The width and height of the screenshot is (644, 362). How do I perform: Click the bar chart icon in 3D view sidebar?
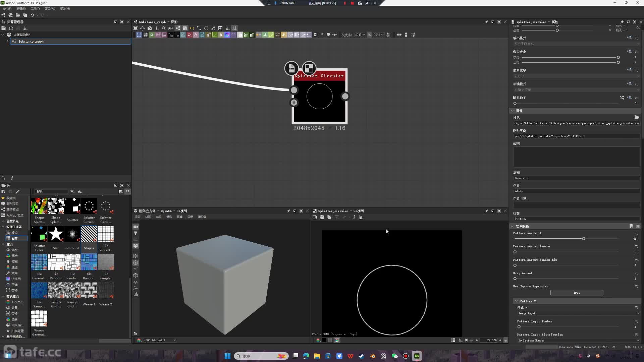coord(136,294)
